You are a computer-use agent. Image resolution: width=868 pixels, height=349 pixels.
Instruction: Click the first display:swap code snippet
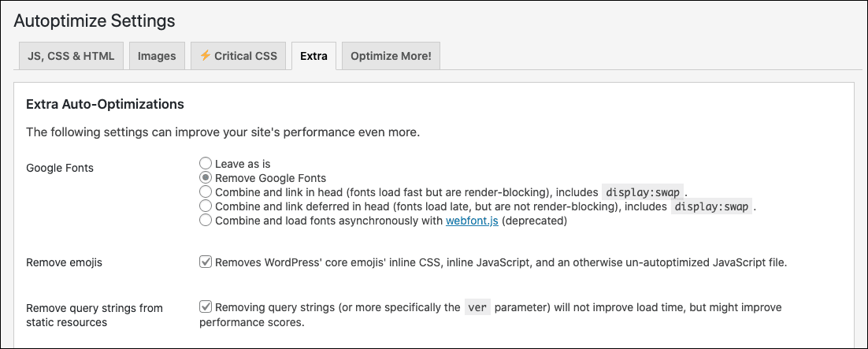tap(644, 193)
